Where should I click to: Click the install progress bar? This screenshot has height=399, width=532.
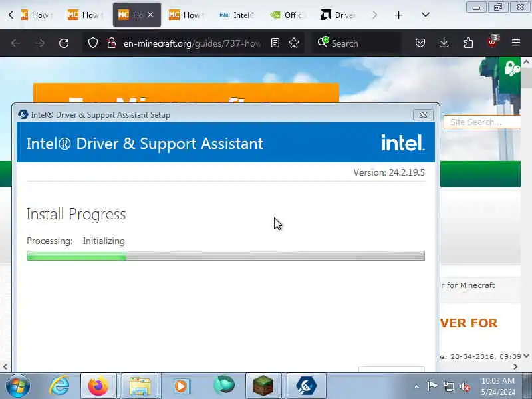pyautogui.click(x=225, y=255)
